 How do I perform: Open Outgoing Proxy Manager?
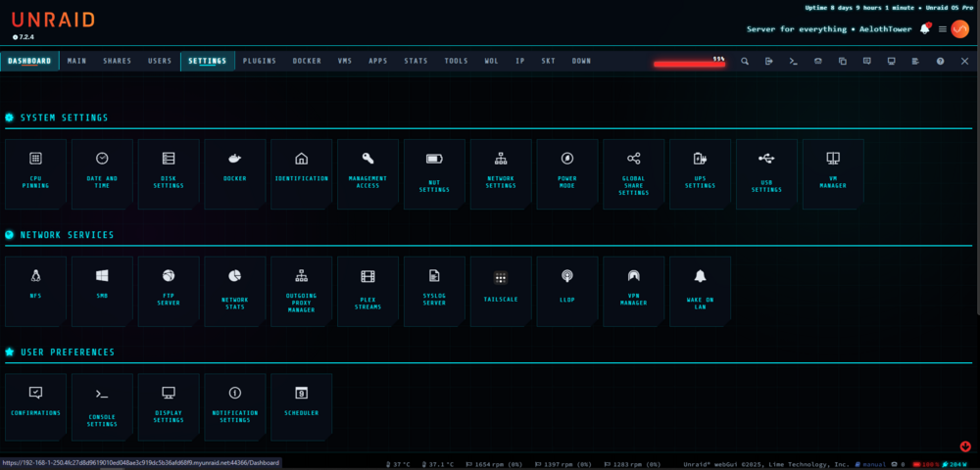click(x=301, y=292)
